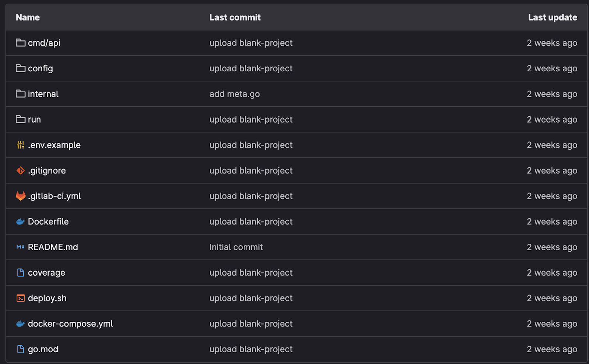Screen dimensions: 589x364
Task: Click the GitLab fox icon for .gitlab-ci.yml
Action: pos(21,196)
